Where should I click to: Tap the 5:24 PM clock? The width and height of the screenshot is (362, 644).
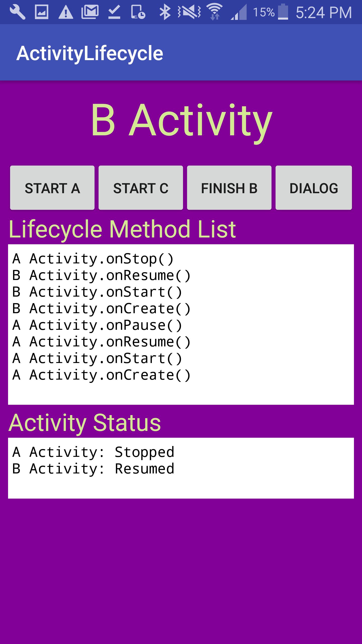tap(324, 13)
